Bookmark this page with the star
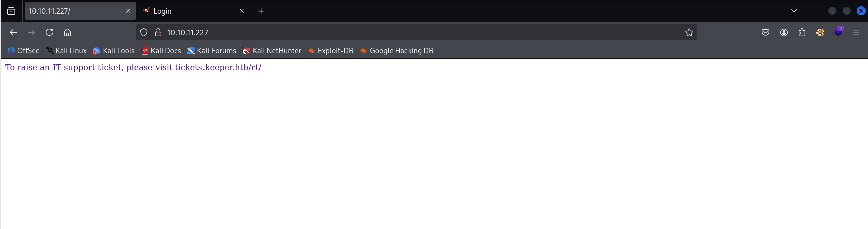Viewport: 868px width, 229px height. [x=689, y=32]
